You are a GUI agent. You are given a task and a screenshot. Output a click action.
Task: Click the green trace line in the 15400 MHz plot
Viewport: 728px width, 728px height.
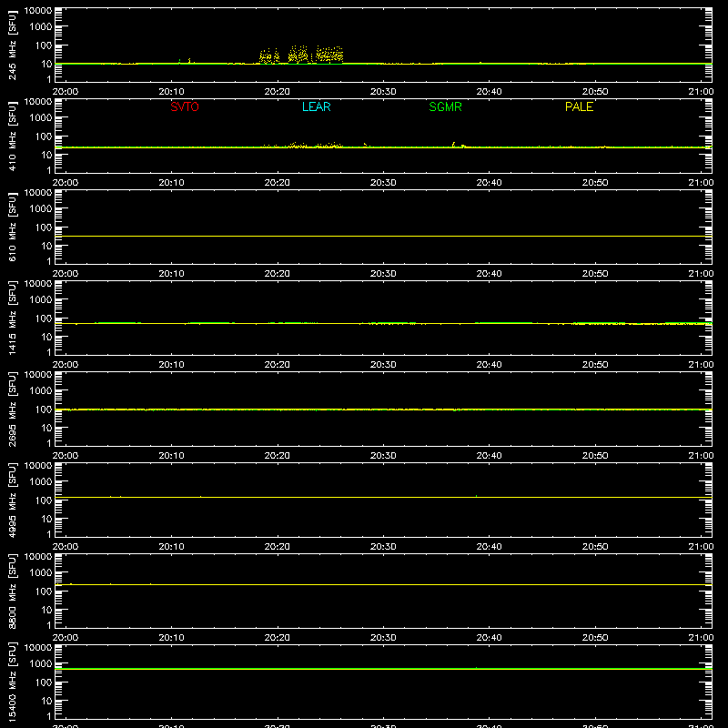click(383, 669)
